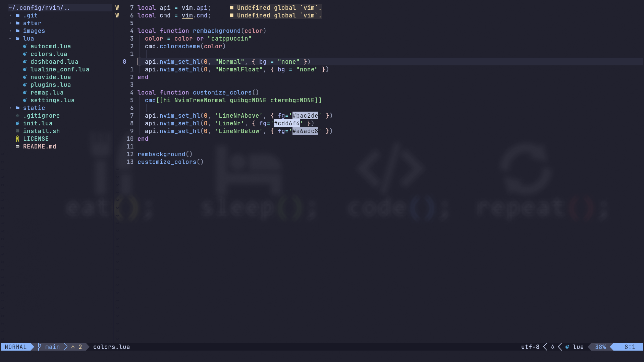Click the warning triangle diagnostics icon
Image resolution: width=644 pixels, height=362 pixels.
click(x=73, y=347)
